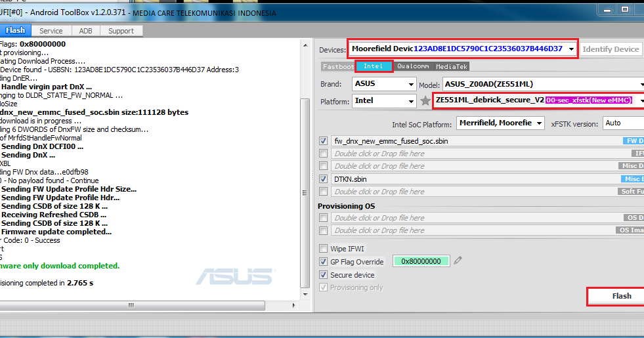Click the 'Code: 0 - Success' log line

point(32,240)
